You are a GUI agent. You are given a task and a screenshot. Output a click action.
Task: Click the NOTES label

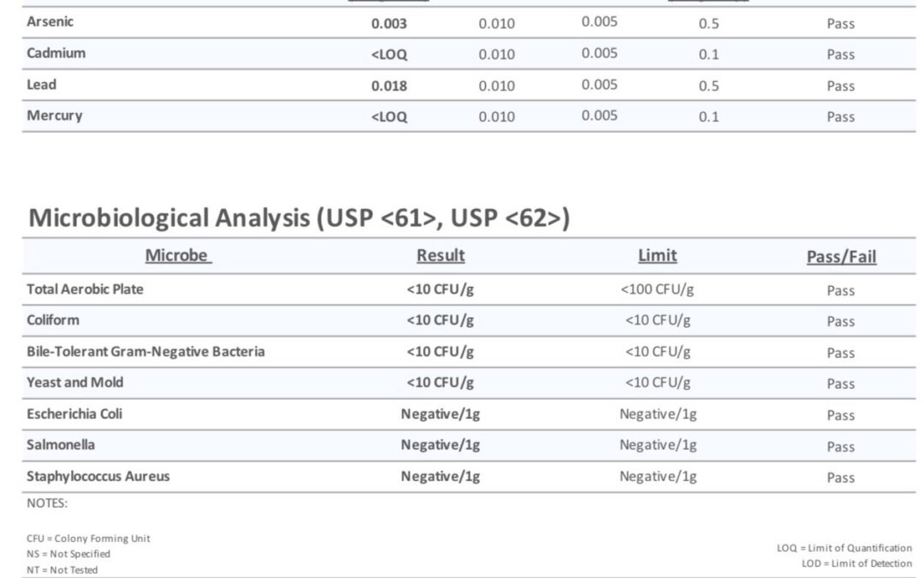click(47, 504)
